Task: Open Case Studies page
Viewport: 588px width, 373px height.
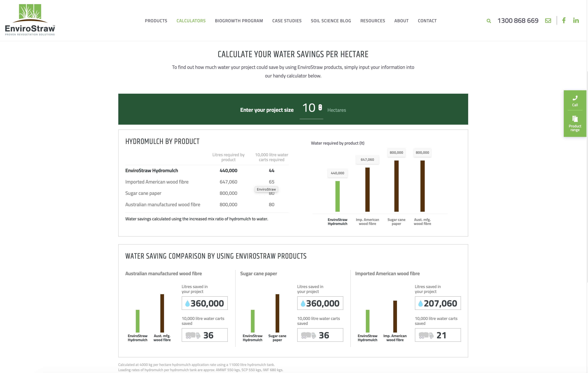Action: (x=287, y=21)
